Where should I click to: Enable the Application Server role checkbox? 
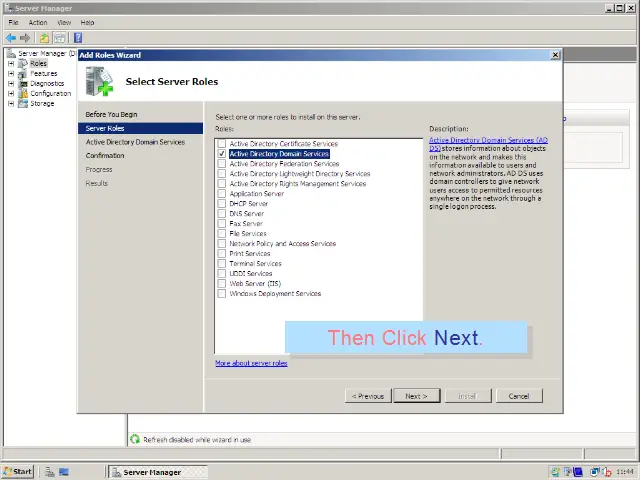222,194
